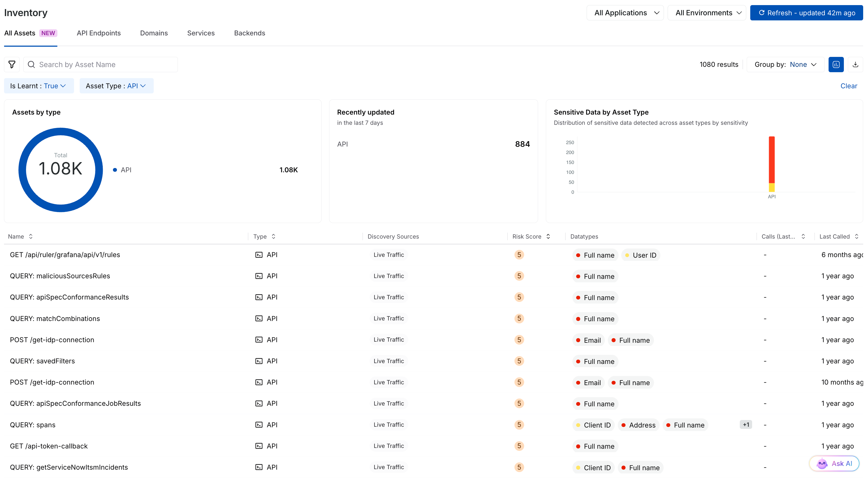This screenshot has height=482, width=868.
Task: Open the filter funnel icon
Action: tap(12, 64)
